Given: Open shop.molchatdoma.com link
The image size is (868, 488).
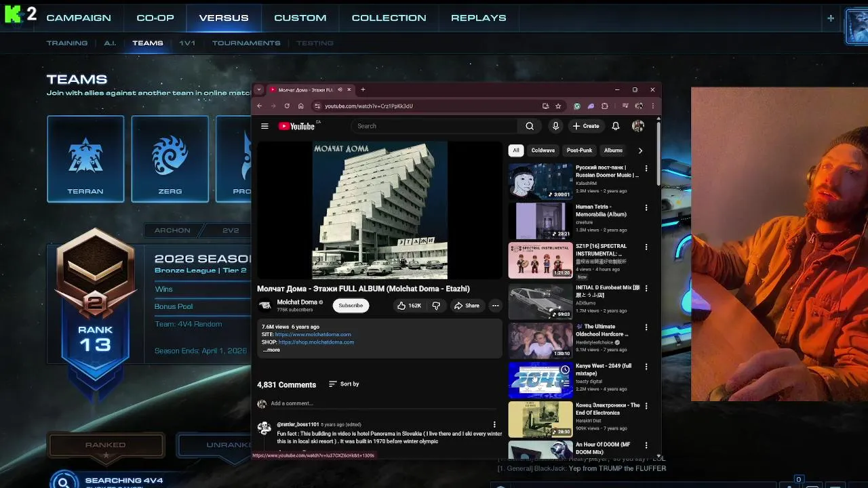Looking at the screenshot, I should pyautogui.click(x=316, y=342).
